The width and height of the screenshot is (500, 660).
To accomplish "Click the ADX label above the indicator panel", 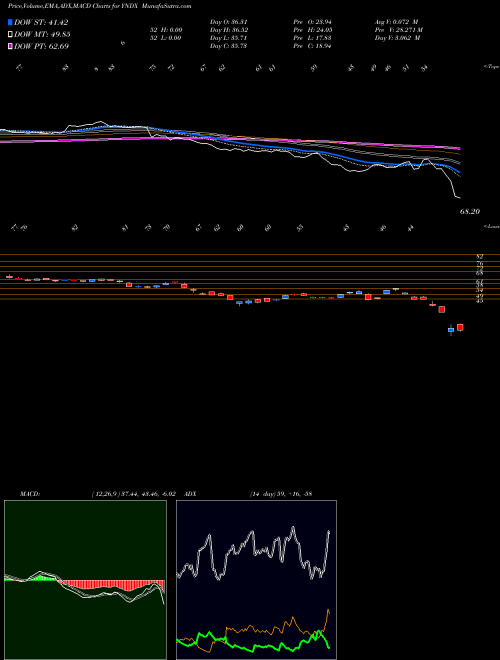I will 190,493.
